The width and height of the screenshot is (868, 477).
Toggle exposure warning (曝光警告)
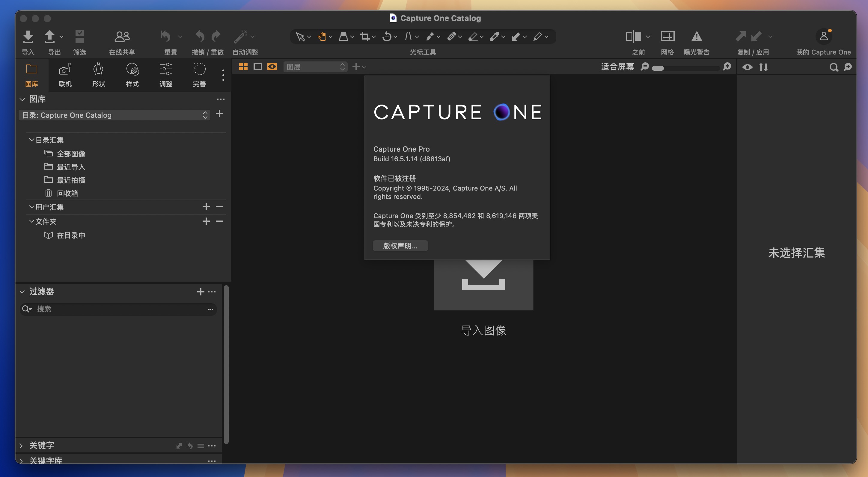pyautogui.click(x=697, y=36)
